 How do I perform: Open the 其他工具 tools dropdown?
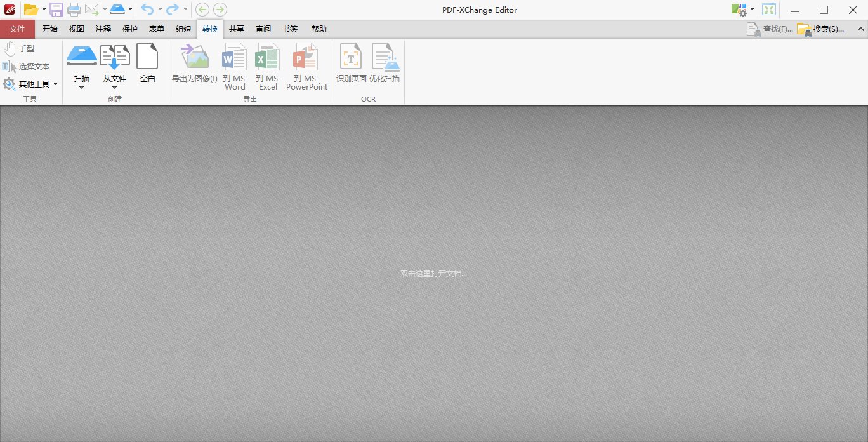(30, 84)
